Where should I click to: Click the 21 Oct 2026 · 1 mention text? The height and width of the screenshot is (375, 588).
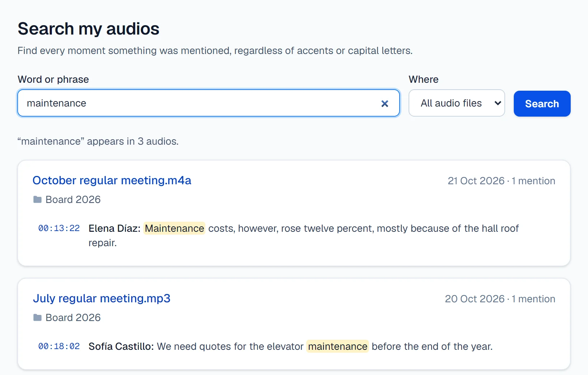[501, 181]
